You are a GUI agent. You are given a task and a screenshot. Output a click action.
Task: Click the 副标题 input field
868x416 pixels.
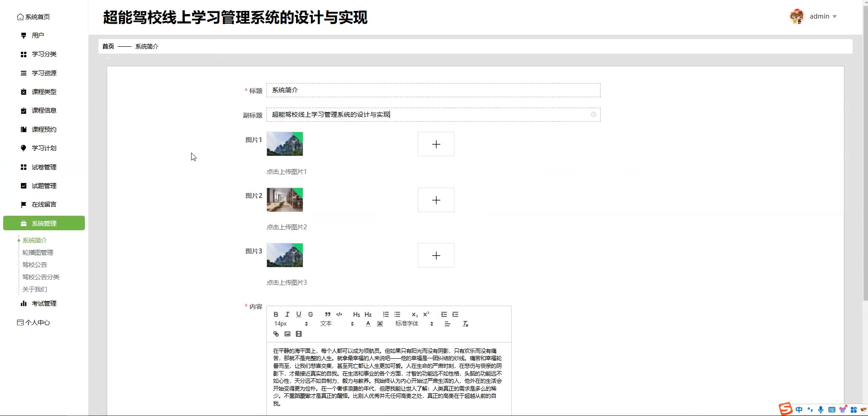pos(433,114)
